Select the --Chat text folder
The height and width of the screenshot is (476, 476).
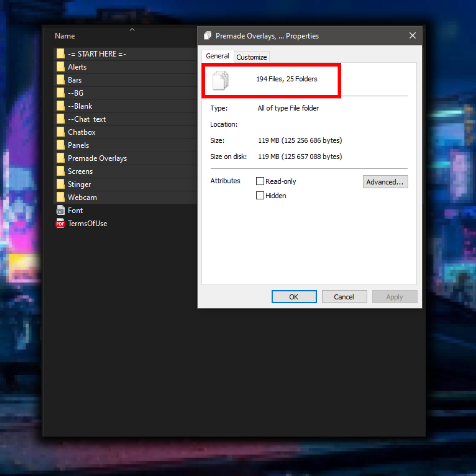click(x=87, y=119)
